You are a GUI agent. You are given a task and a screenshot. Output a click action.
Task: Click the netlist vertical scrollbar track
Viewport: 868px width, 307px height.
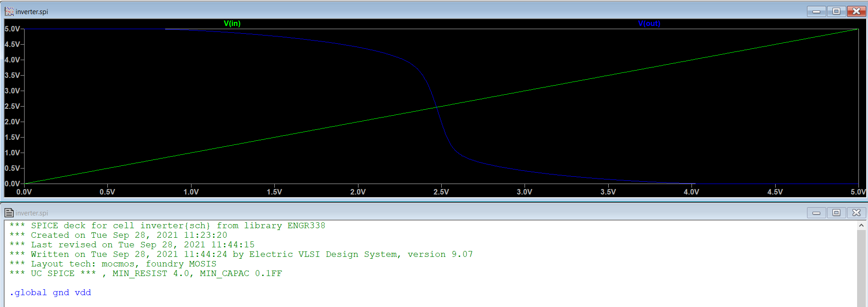pyautogui.click(x=861, y=269)
